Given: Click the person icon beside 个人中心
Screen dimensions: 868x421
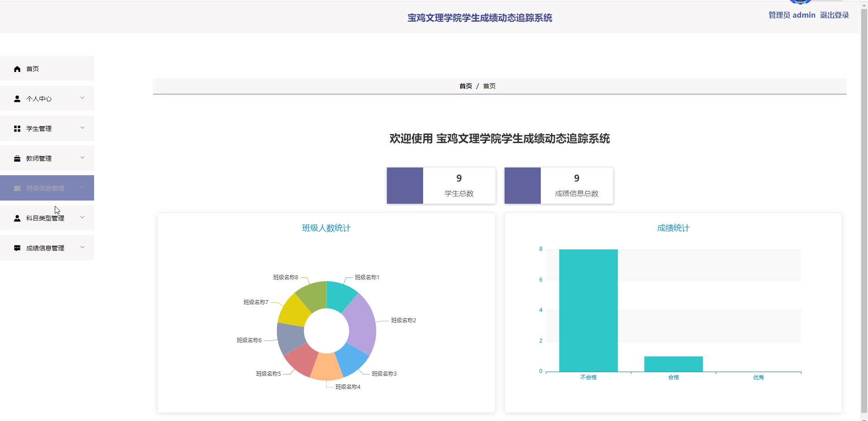Looking at the screenshot, I should 17,99.
